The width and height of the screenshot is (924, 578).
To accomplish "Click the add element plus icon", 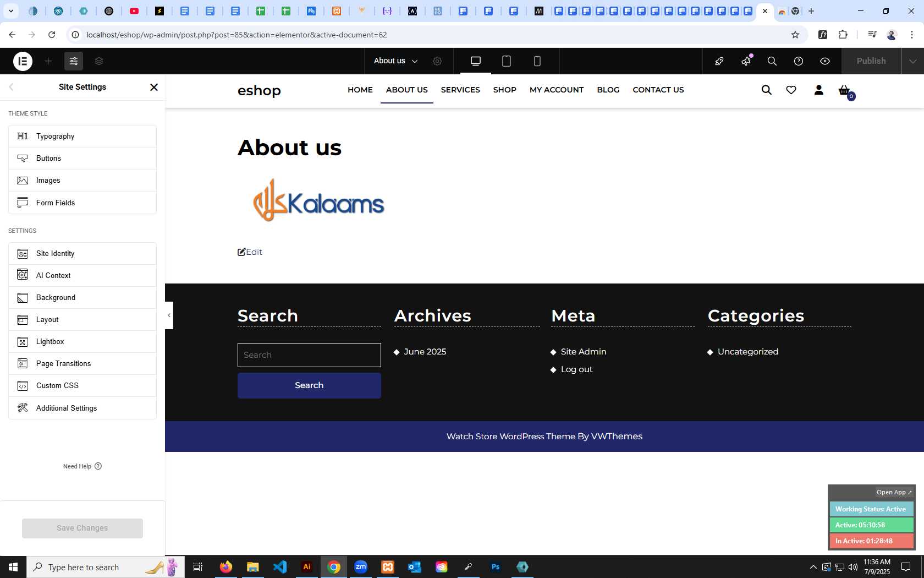I will [48, 61].
